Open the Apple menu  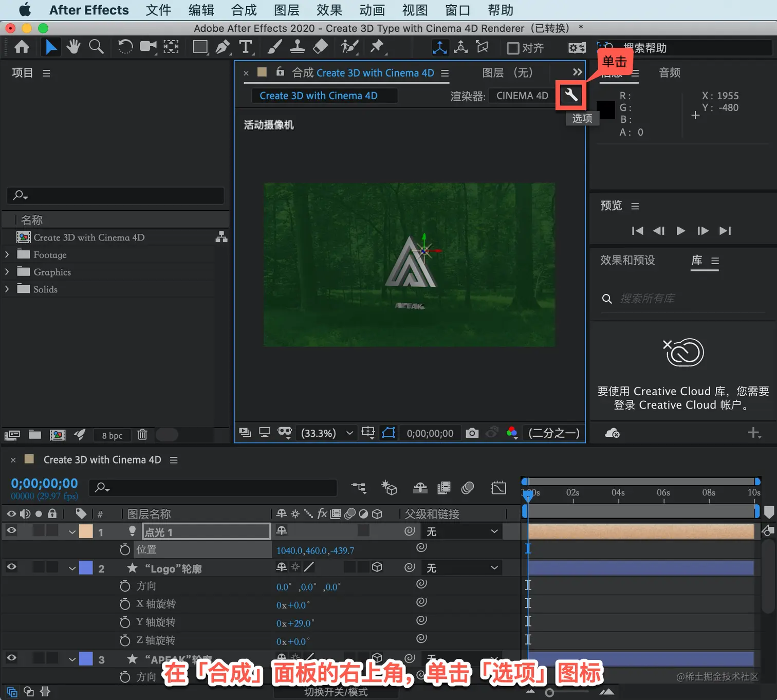[25, 10]
